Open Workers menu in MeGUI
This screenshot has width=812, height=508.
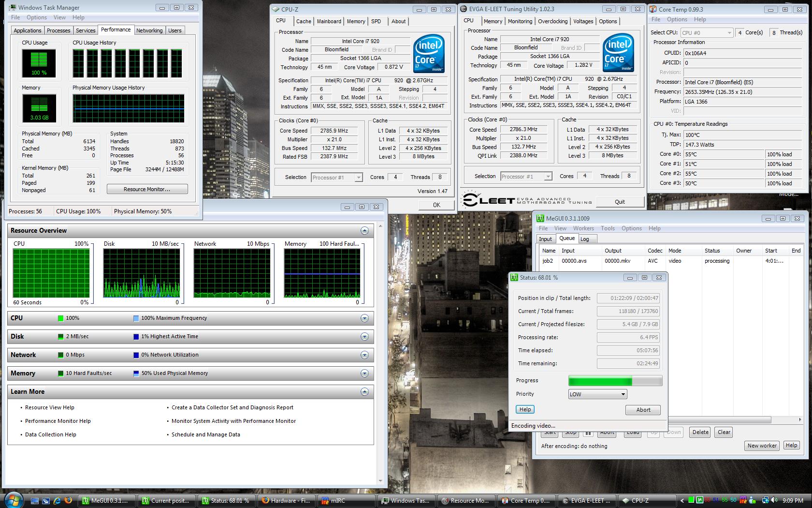tap(583, 228)
